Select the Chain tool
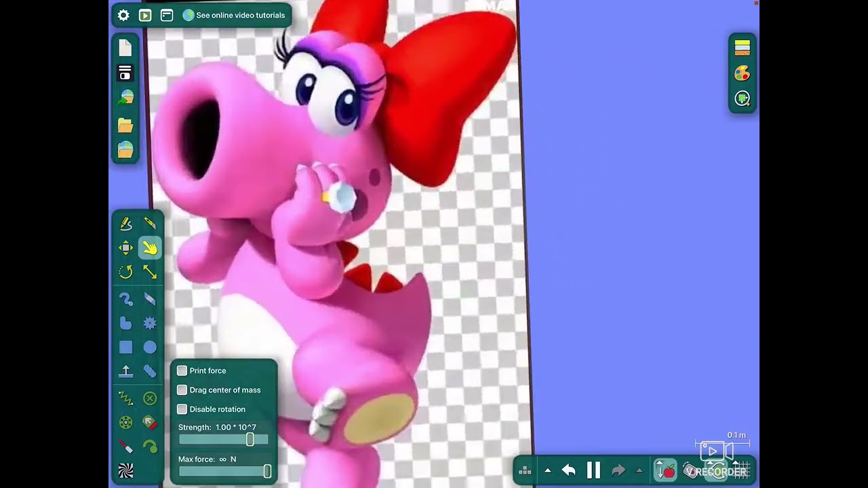This screenshot has height=488, width=868. tap(150, 371)
